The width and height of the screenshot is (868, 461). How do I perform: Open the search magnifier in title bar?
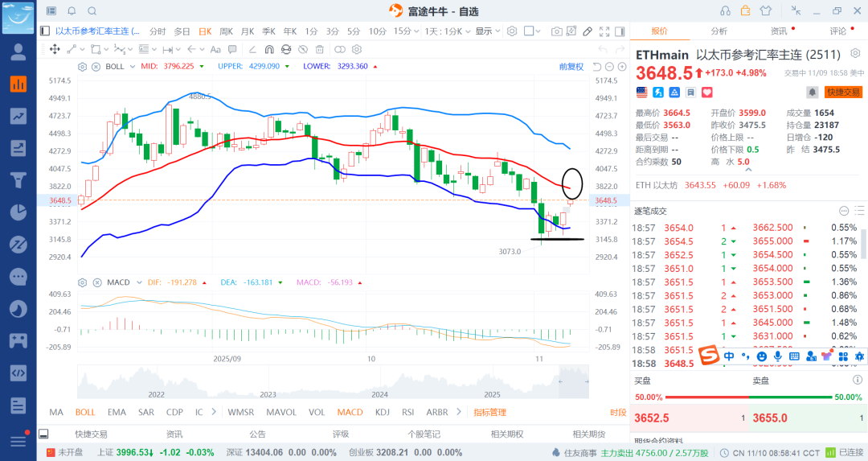[x=92, y=10]
